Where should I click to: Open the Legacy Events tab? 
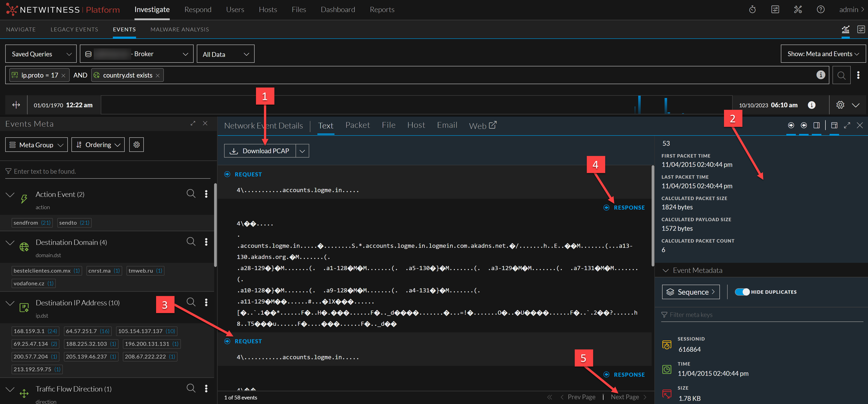pos(74,29)
